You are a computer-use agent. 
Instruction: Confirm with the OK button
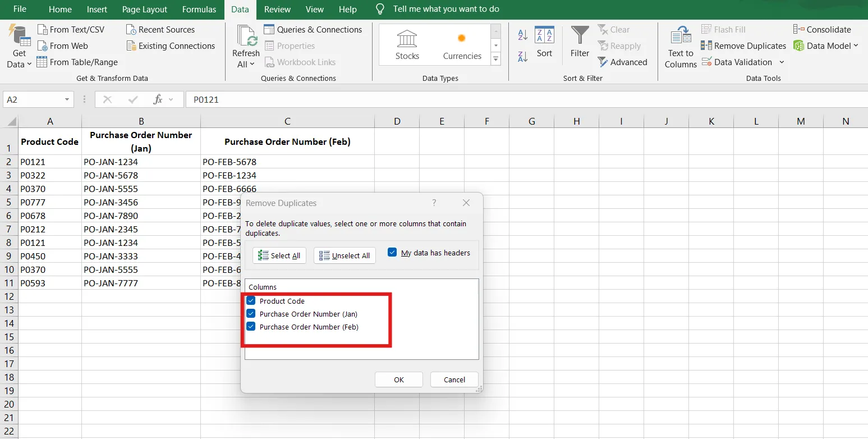398,379
